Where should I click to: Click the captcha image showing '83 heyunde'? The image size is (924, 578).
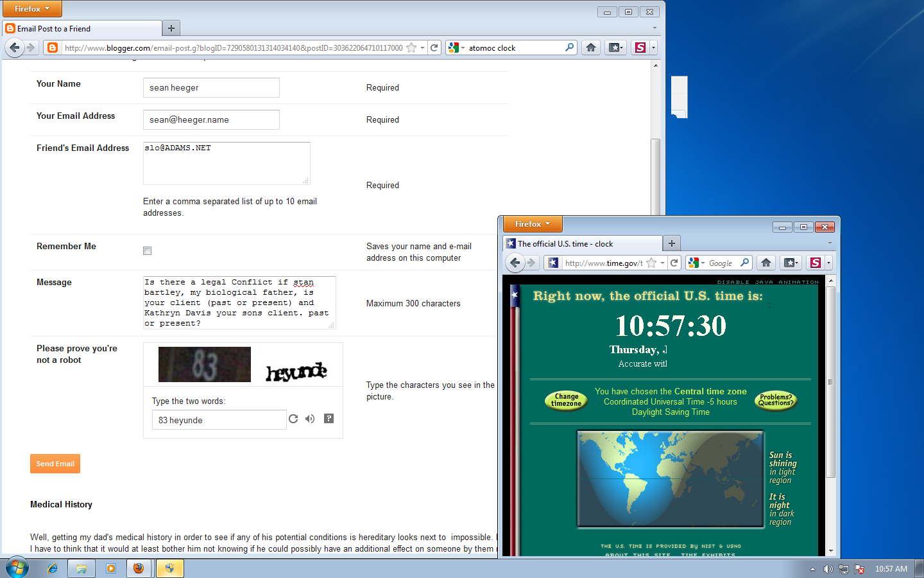[x=243, y=365]
